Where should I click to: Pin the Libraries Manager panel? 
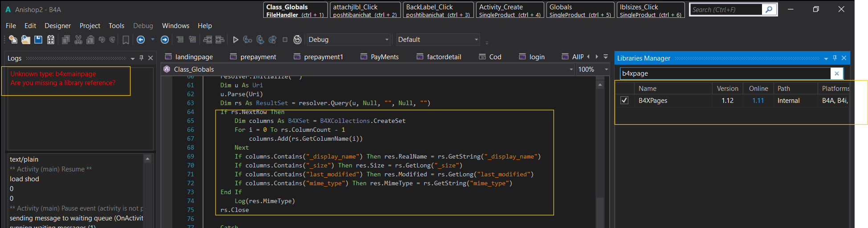coord(835,58)
